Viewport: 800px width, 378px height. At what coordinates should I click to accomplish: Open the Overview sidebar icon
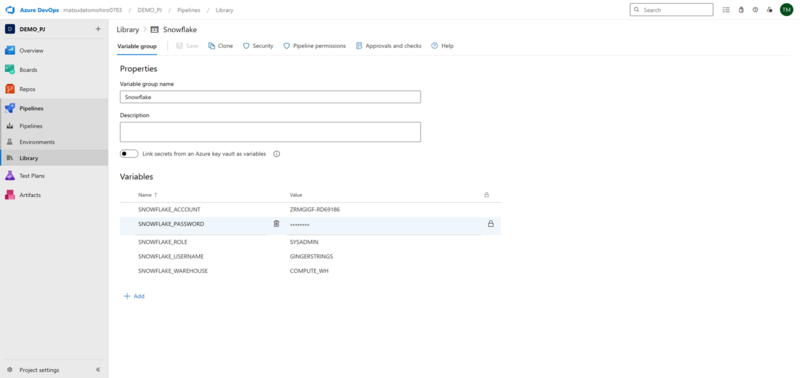[x=10, y=51]
